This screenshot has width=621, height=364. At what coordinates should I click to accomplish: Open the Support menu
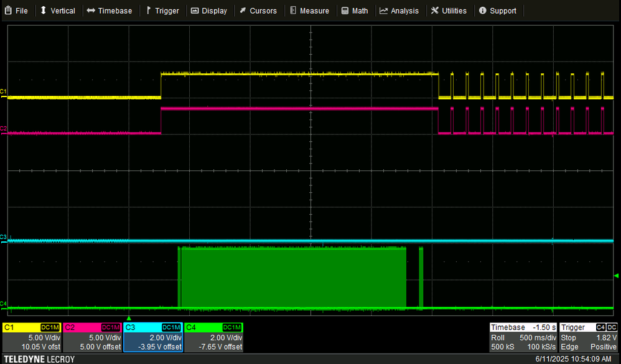(x=498, y=11)
